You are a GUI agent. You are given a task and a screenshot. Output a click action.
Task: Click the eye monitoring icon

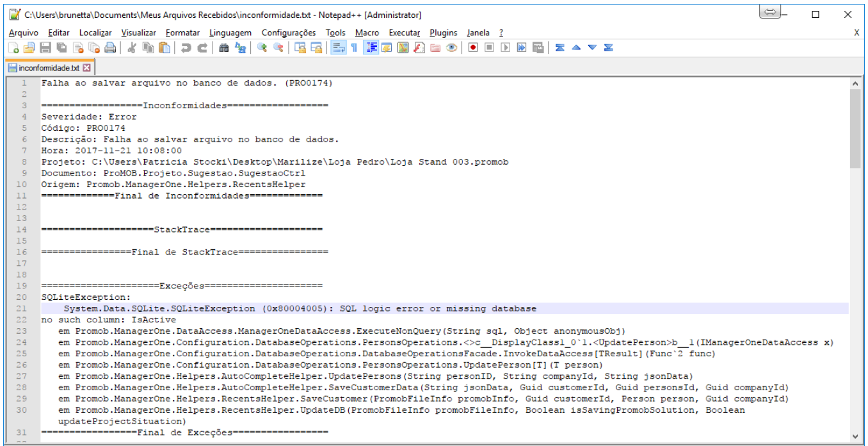(x=452, y=47)
